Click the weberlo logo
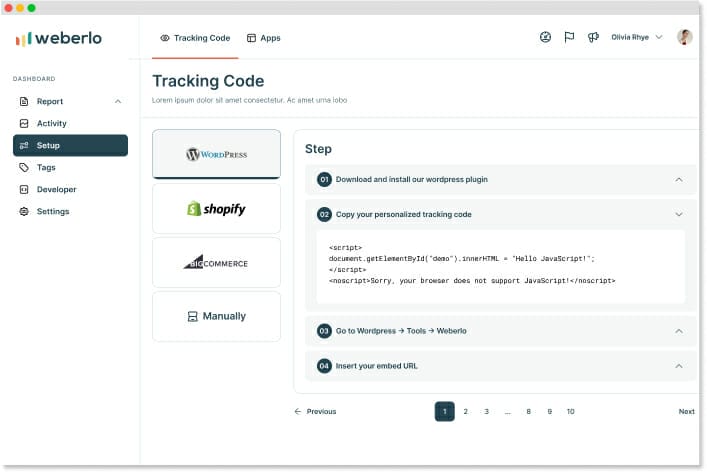Image resolution: width=707 pixels, height=473 pixels. pos(59,38)
